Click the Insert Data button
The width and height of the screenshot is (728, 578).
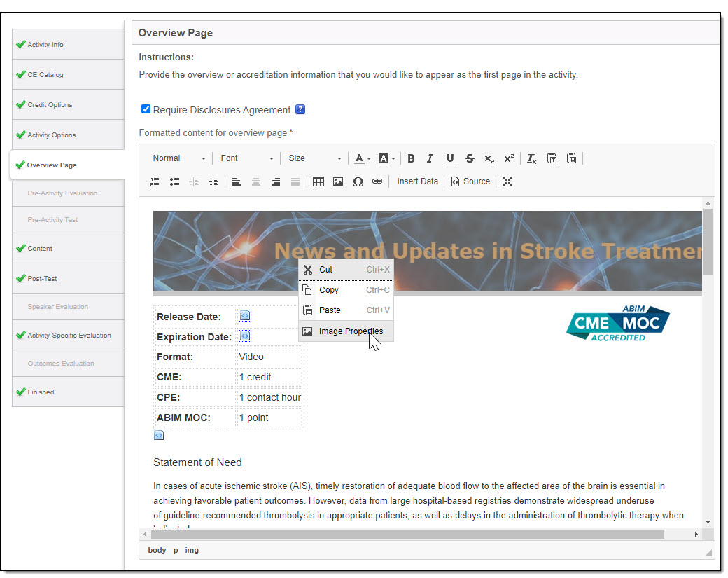[417, 181]
